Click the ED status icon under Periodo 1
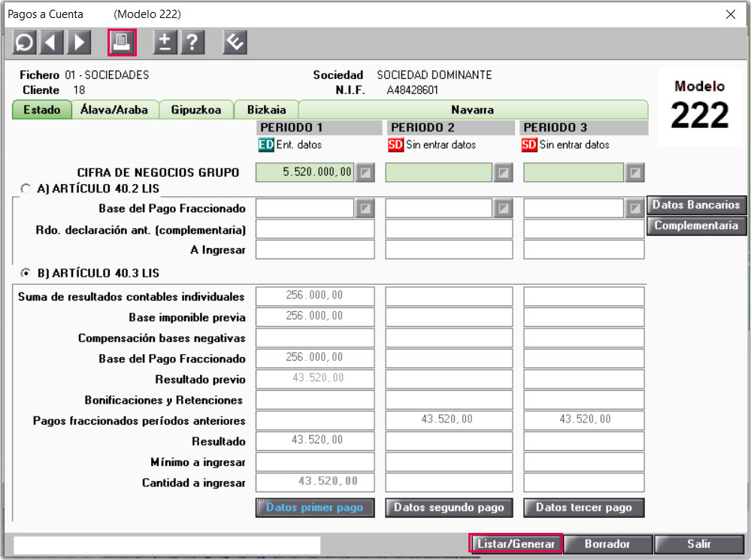 pos(266,144)
